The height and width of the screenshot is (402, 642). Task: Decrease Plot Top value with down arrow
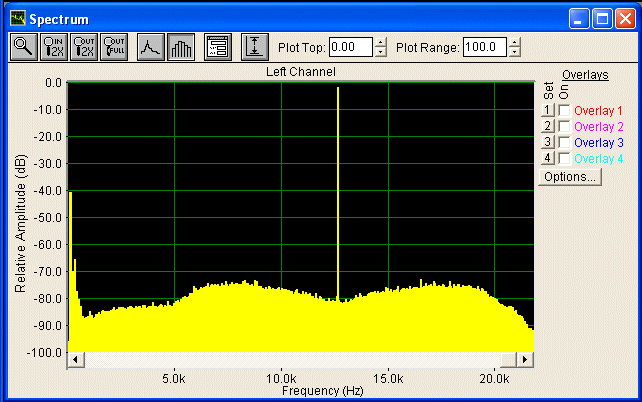click(380, 52)
